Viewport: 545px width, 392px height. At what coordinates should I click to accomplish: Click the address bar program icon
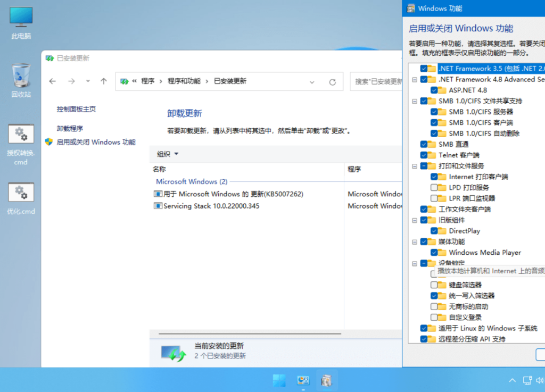pyautogui.click(x=124, y=81)
